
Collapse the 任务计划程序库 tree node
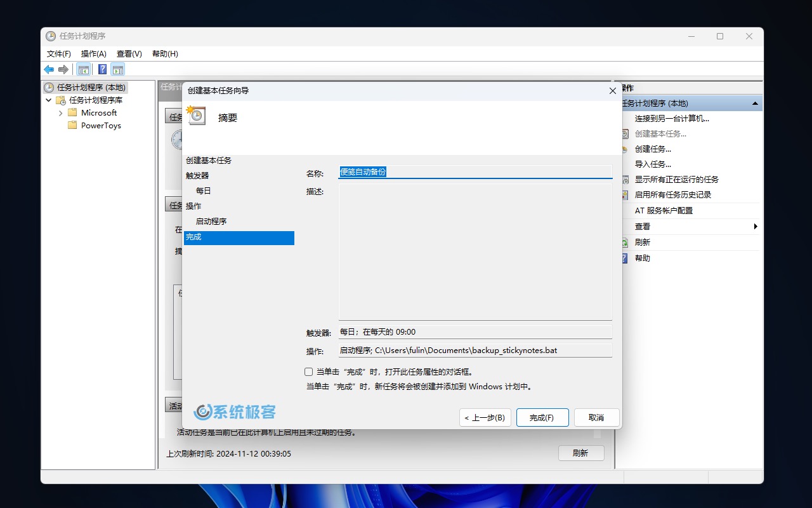click(49, 100)
